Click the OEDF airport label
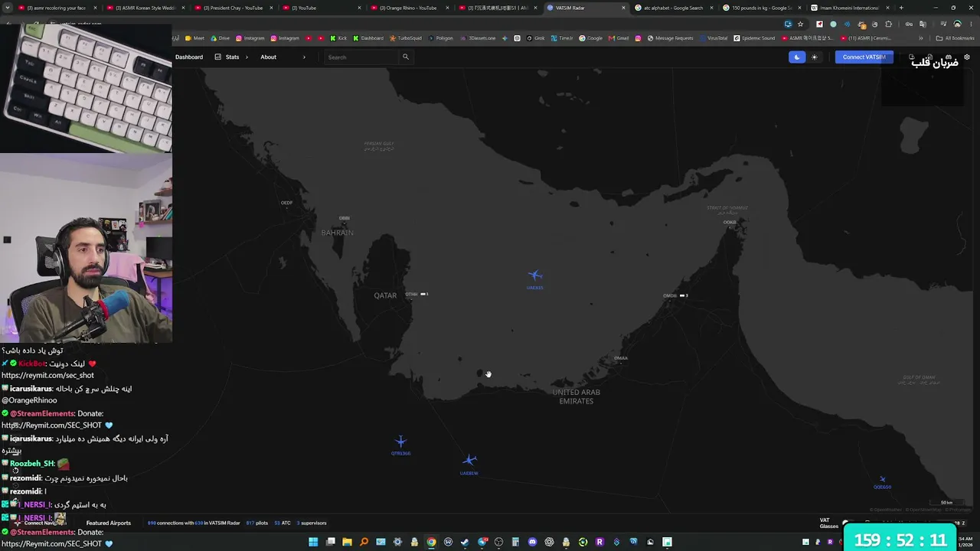Screen dimensions: 980x551 (x=286, y=203)
